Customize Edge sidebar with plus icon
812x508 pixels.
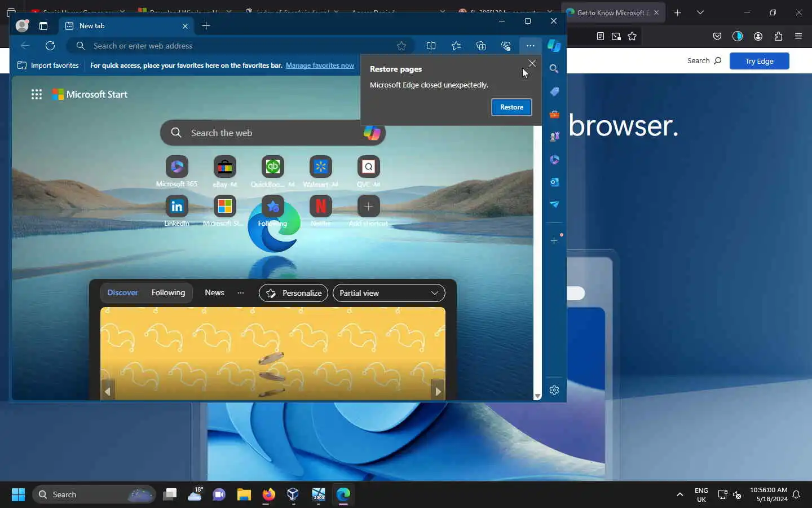pos(554,240)
